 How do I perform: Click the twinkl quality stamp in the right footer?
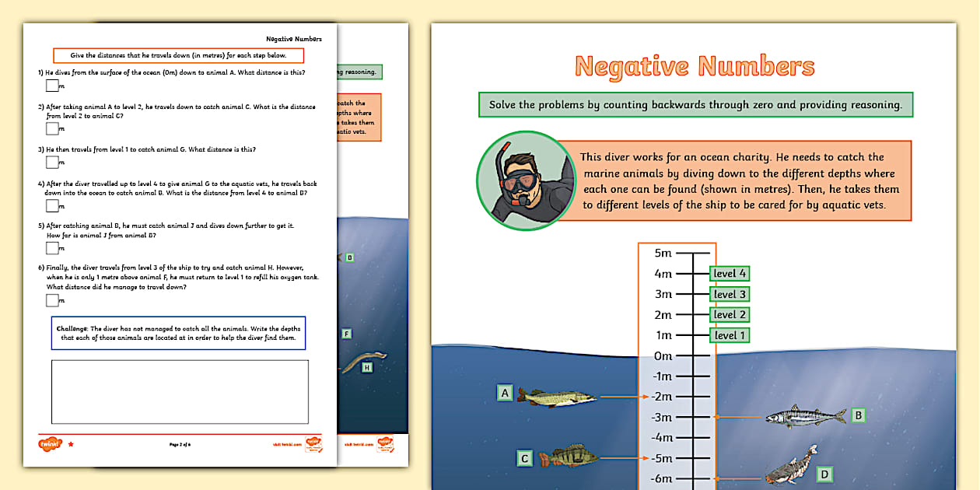[384, 443]
